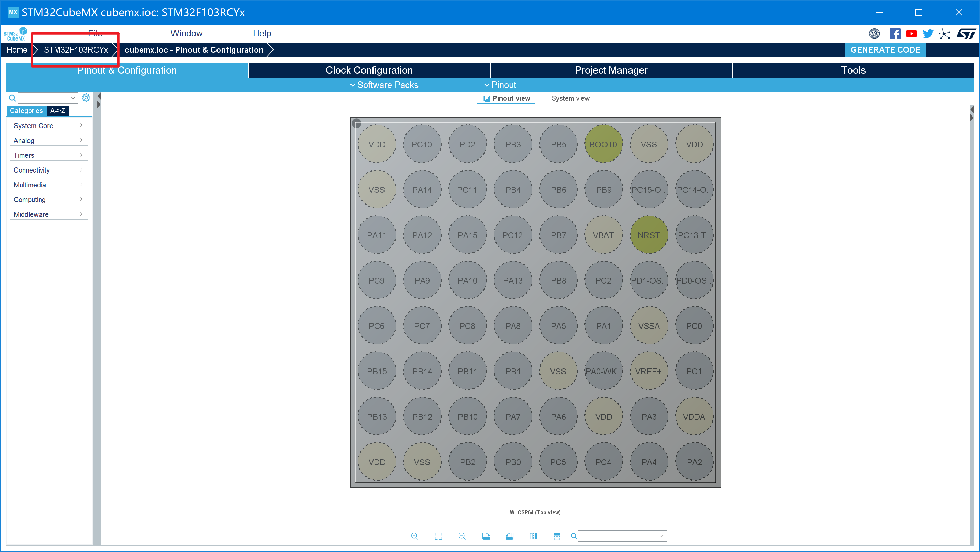Image resolution: width=980 pixels, height=552 pixels.
Task: Flip the chip view horizontally
Action: tap(533, 536)
